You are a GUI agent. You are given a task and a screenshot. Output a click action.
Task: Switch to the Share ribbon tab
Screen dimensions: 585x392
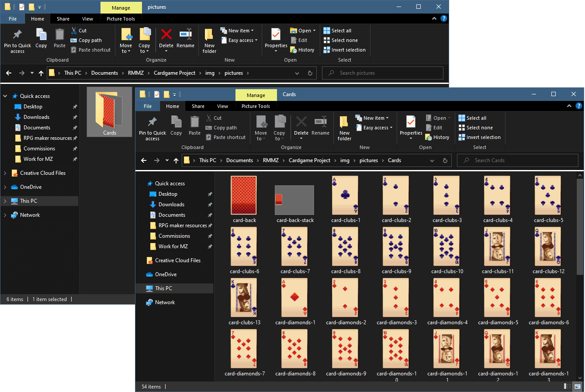(198, 106)
